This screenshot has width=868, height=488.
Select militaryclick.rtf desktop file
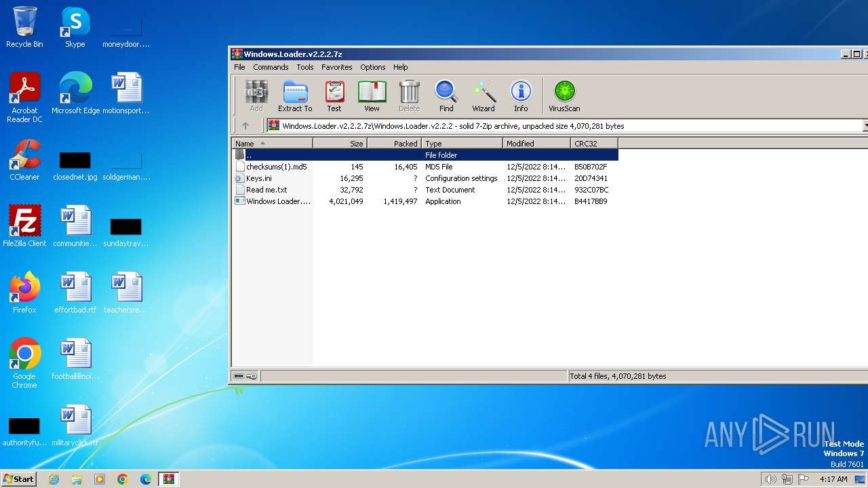[75, 426]
